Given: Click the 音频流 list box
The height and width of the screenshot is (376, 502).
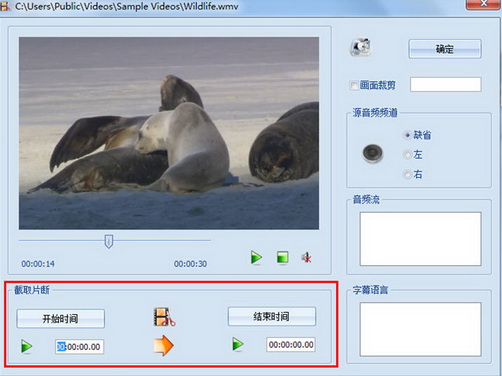Looking at the screenshot, I should coord(420,239).
